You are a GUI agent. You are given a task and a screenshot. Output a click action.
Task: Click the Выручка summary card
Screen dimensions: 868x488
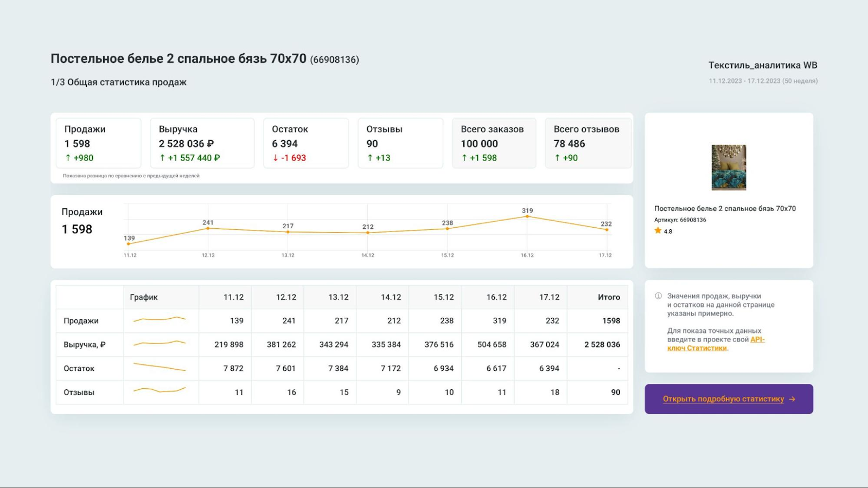click(202, 143)
